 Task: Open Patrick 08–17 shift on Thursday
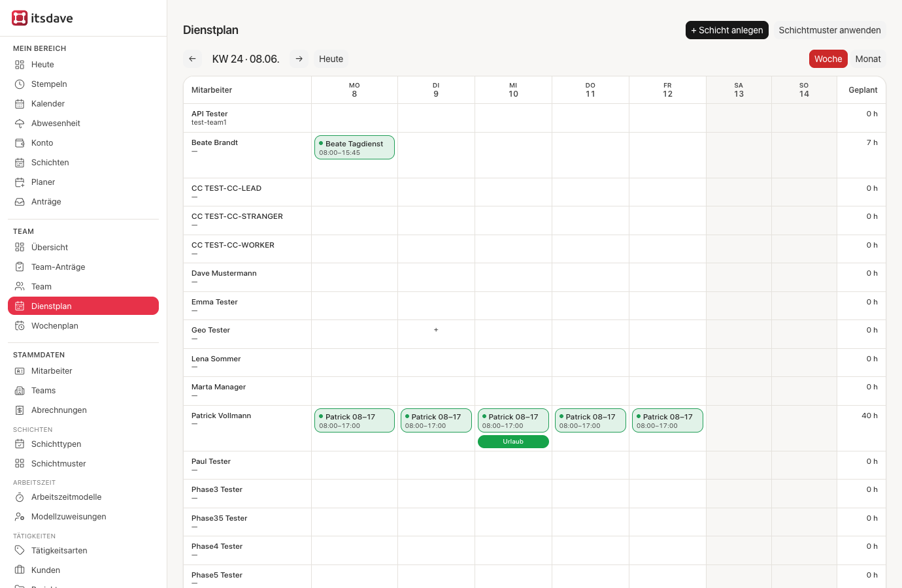pos(590,421)
